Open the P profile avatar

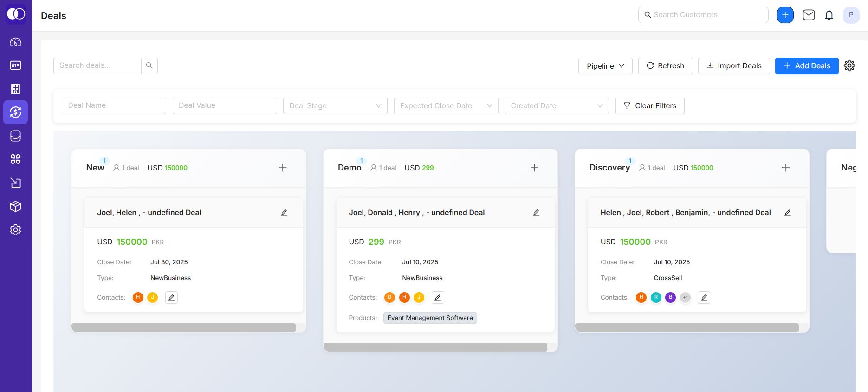point(851,15)
